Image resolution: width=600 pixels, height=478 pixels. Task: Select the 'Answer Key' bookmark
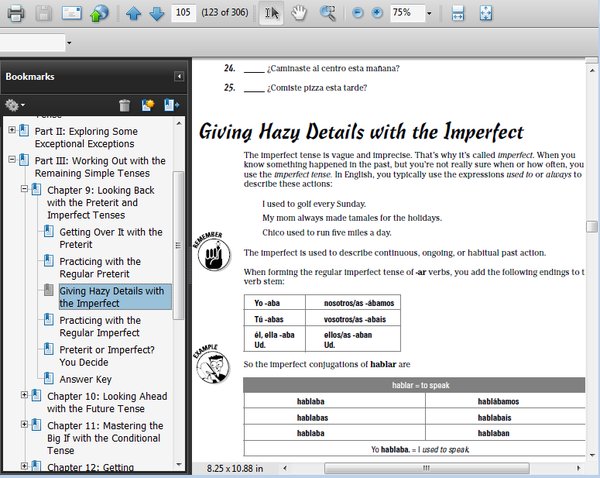pyautogui.click(x=85, y=379)
